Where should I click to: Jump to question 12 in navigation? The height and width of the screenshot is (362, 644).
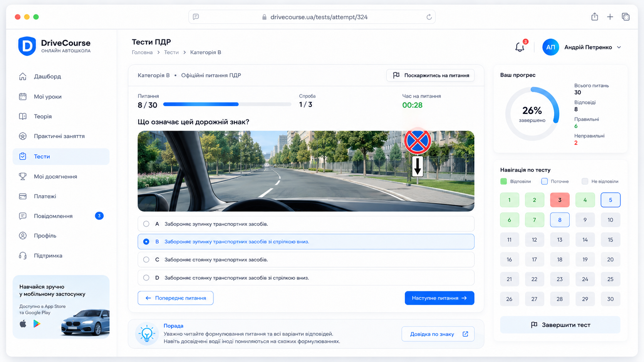tap(534, 240)
